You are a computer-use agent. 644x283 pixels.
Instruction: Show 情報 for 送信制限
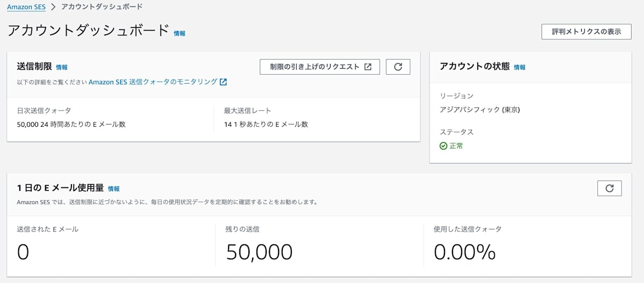tap(62, 68)
